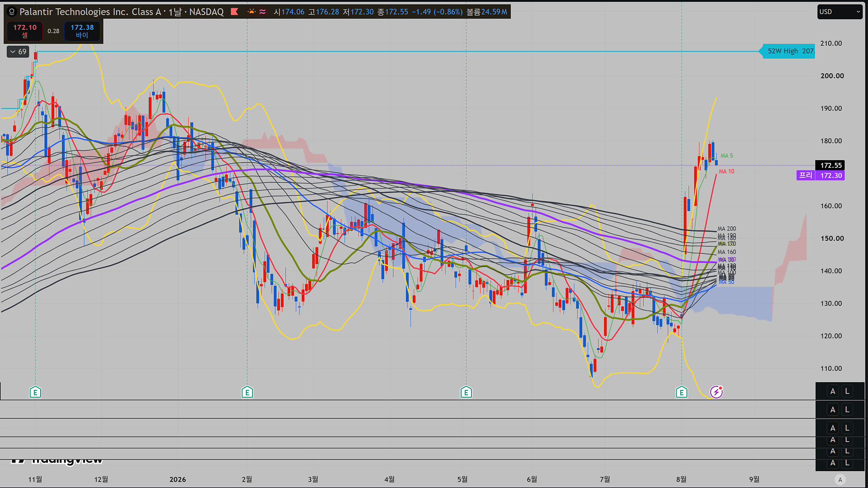Click the orange sun market-session icon
The height and width of the screenshot is (488, 868).
251,12
